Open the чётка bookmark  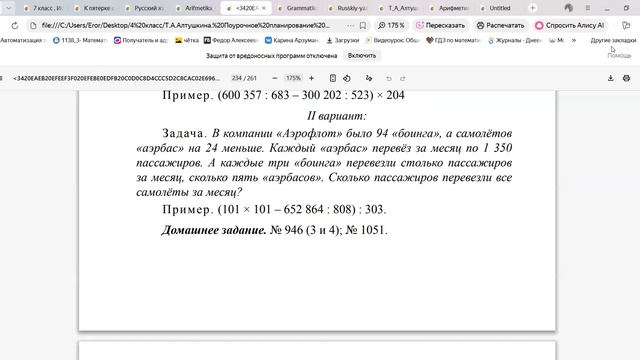[187, 40]
